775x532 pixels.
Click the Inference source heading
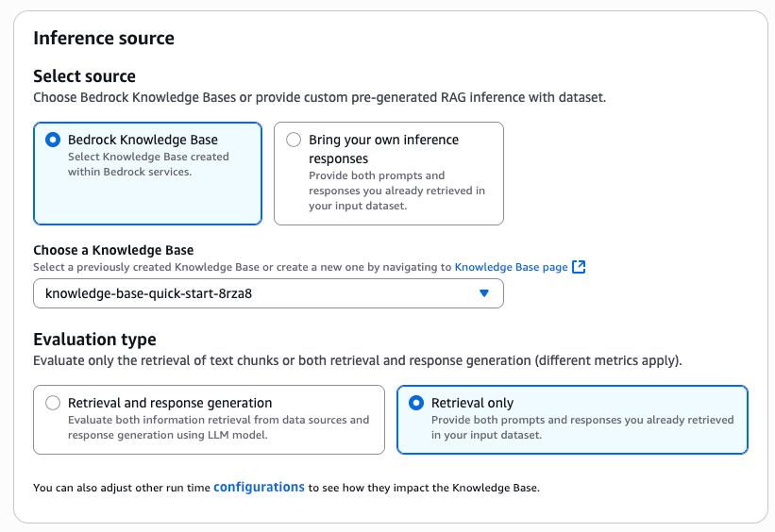pyautogui.click(x=104, y=38)
